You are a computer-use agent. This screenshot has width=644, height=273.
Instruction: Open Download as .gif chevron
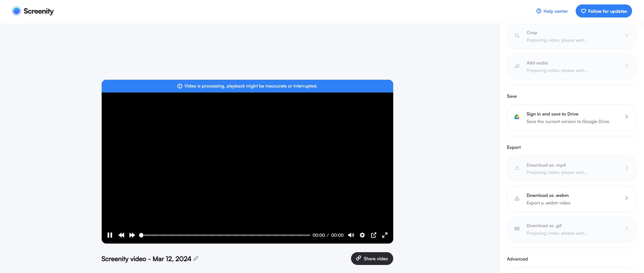(627, 229)
